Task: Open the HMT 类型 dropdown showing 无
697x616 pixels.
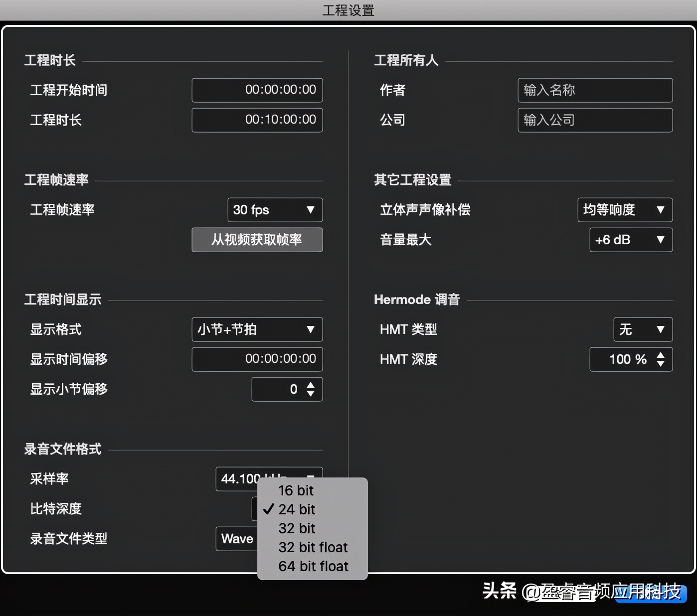Action: 643,329
